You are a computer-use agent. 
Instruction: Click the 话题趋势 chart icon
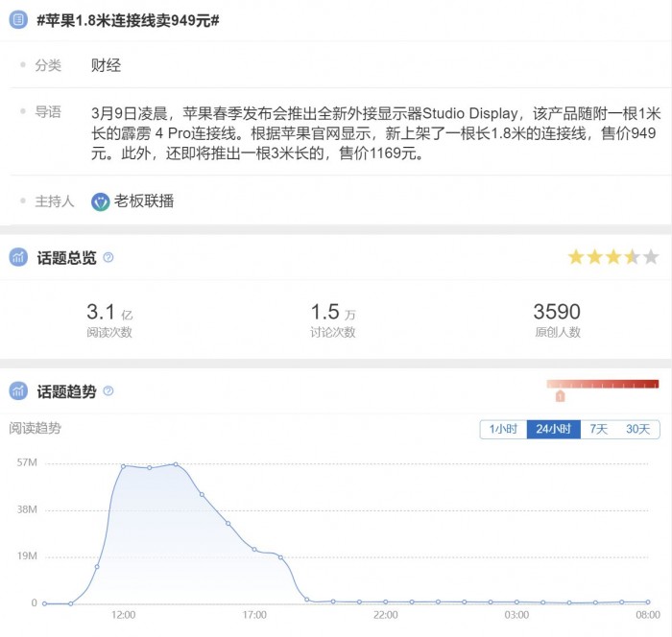coord(18,390)
